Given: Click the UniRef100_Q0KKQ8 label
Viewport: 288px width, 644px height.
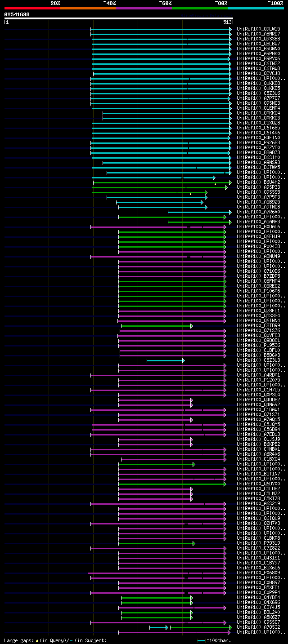Looking at the screenshot, I should click(258, 83).
